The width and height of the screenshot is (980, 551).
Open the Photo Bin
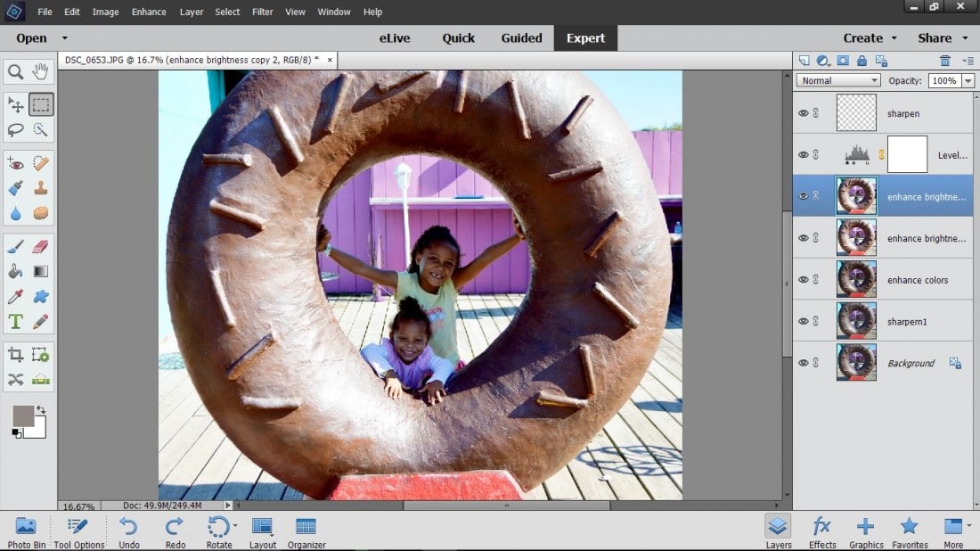(x=26, y=533)
